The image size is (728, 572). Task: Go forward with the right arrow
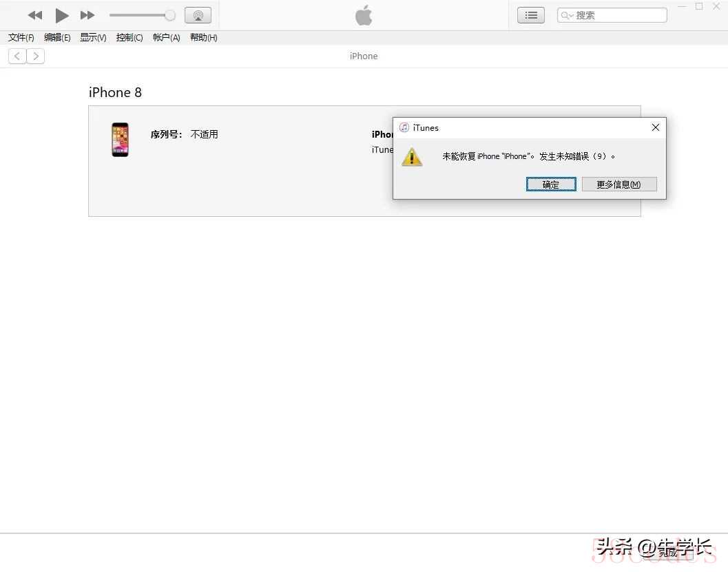(36, 56)
